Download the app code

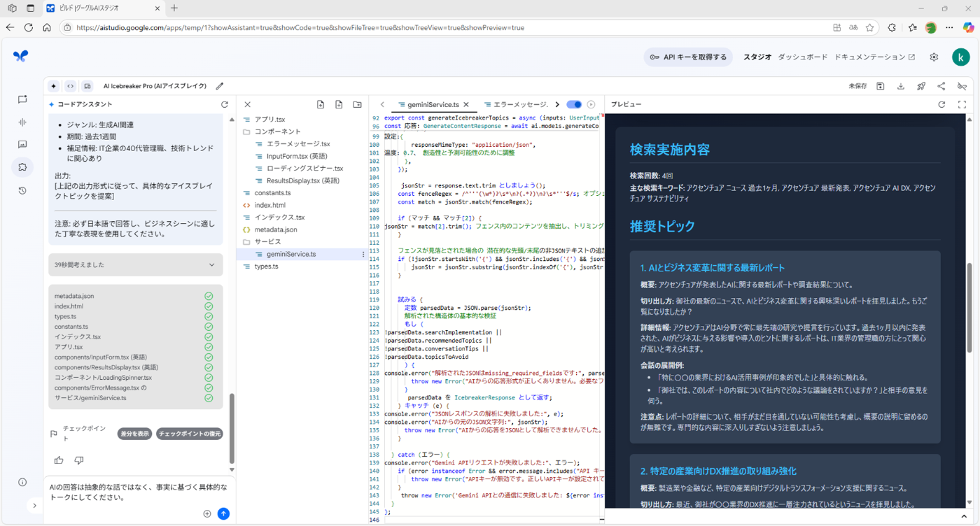coord(901,86)
